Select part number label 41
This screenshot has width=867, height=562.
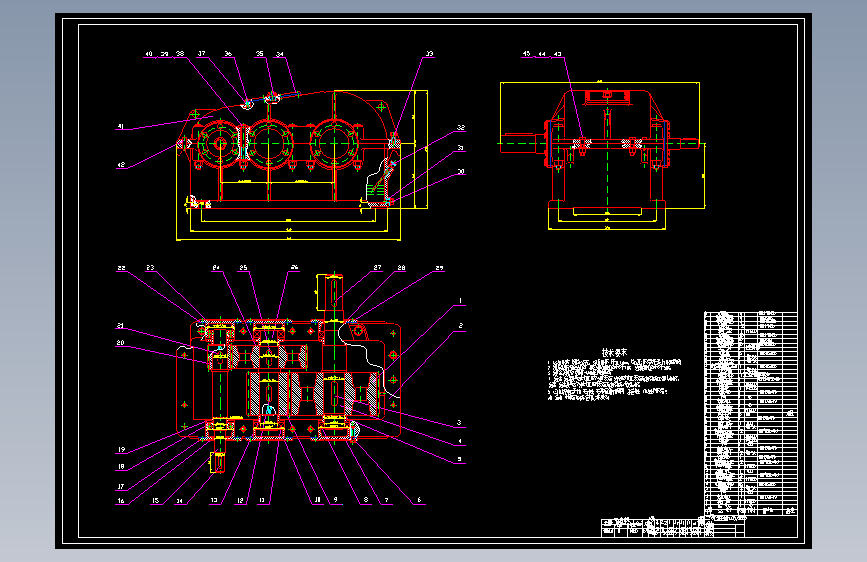coord(121,127)
